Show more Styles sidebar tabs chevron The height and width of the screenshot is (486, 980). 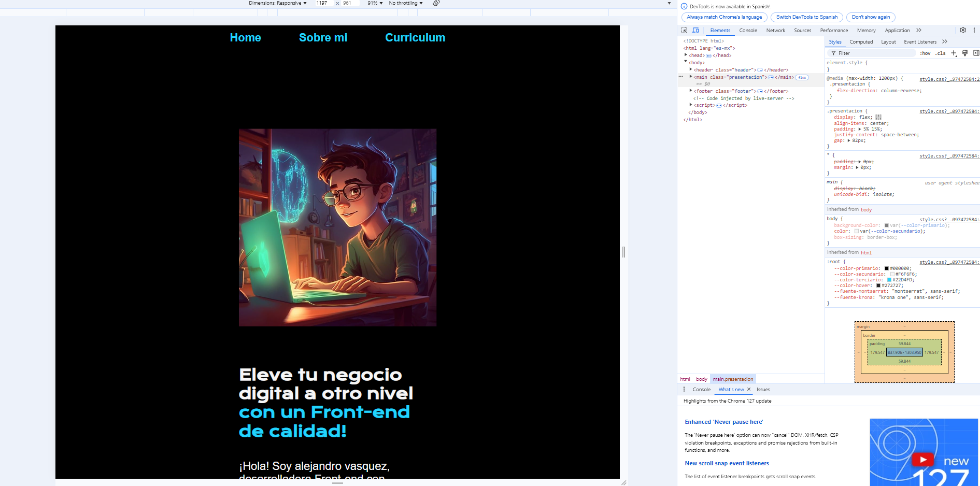point(945,41)
